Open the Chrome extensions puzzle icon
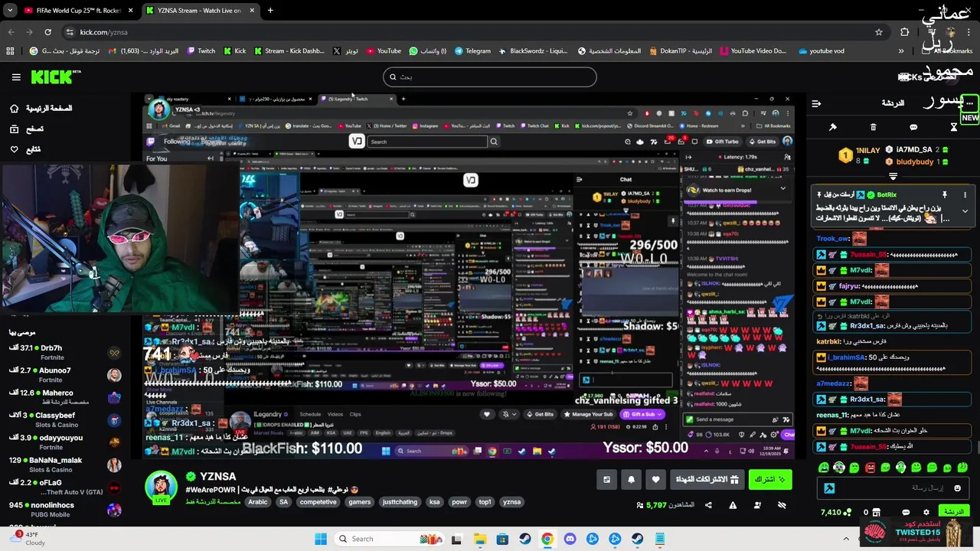Screen dimensions: 980x551 pyautogui.click(x=905, y=32)
